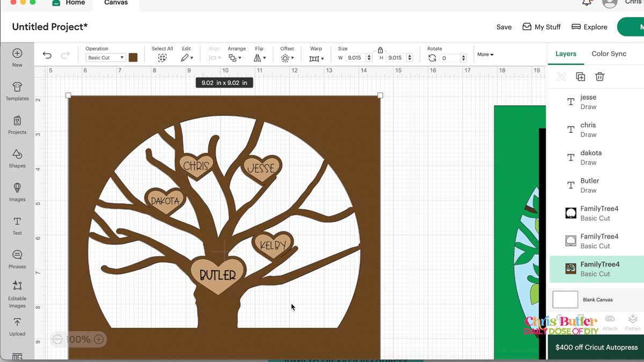Expand the More menu
The height and width of the screenshot is (362, 644).
[x=485, y=54]
